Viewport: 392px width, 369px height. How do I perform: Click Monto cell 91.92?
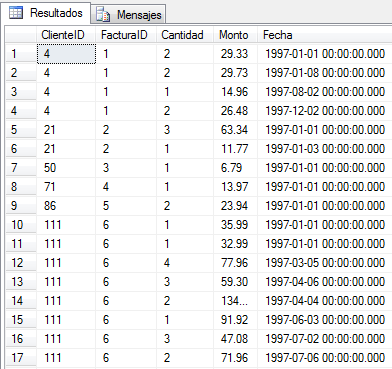click(235, 320)
